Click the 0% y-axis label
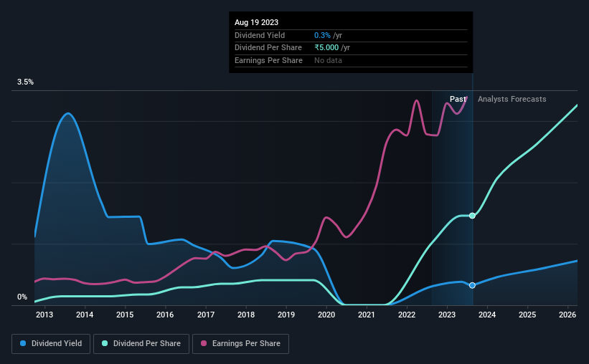589x364 pixels. [22, 297]
